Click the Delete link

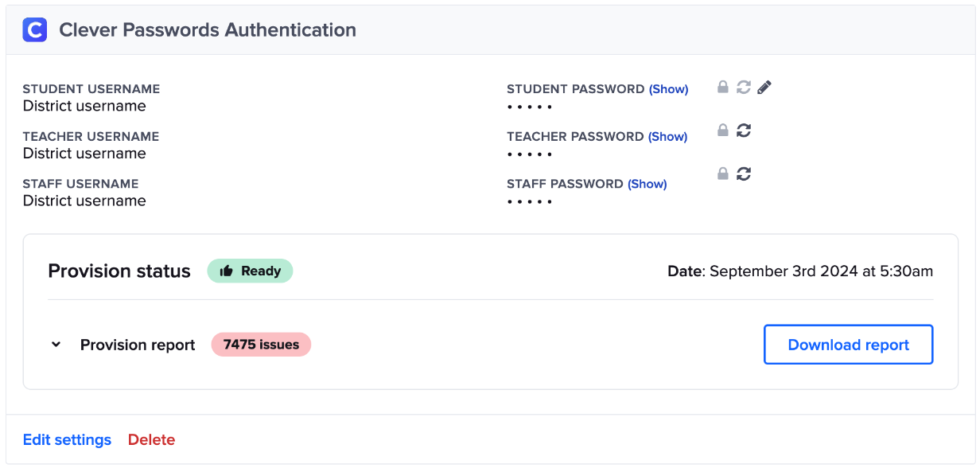(151, 439)
